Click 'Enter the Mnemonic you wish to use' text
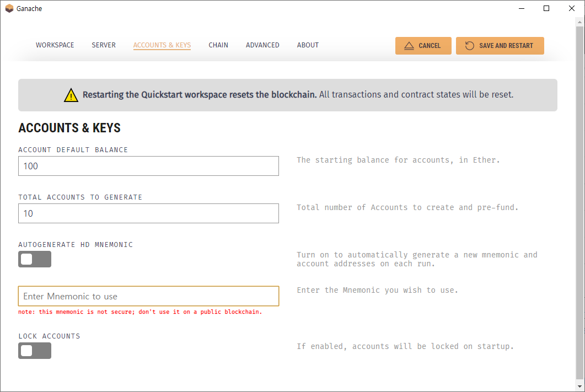This screenshot has height=392, width=585. tap(378, 290)
